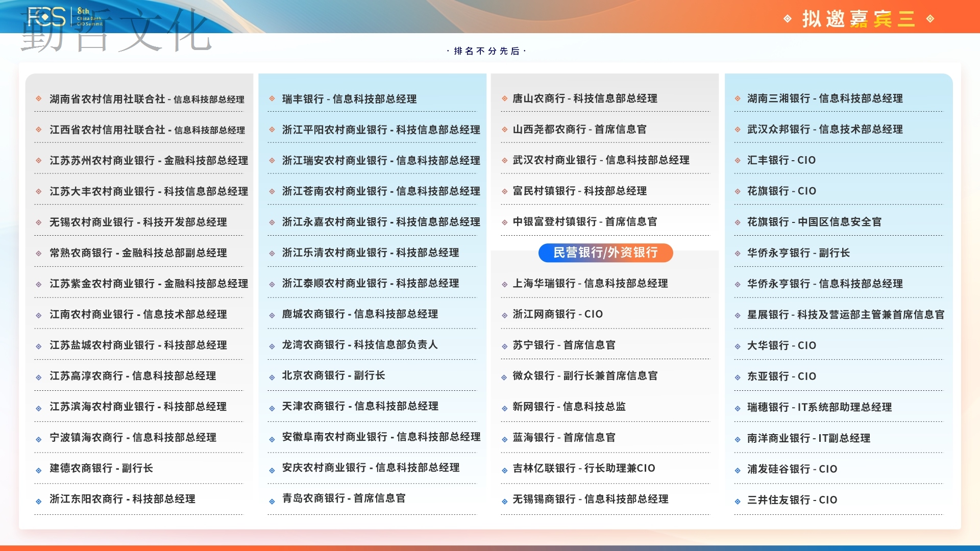The image size is (980, 551).
Task: Select 江苏紫金农村商业银行 - 金融科技部总经理
Action: (x=149, y=283)
